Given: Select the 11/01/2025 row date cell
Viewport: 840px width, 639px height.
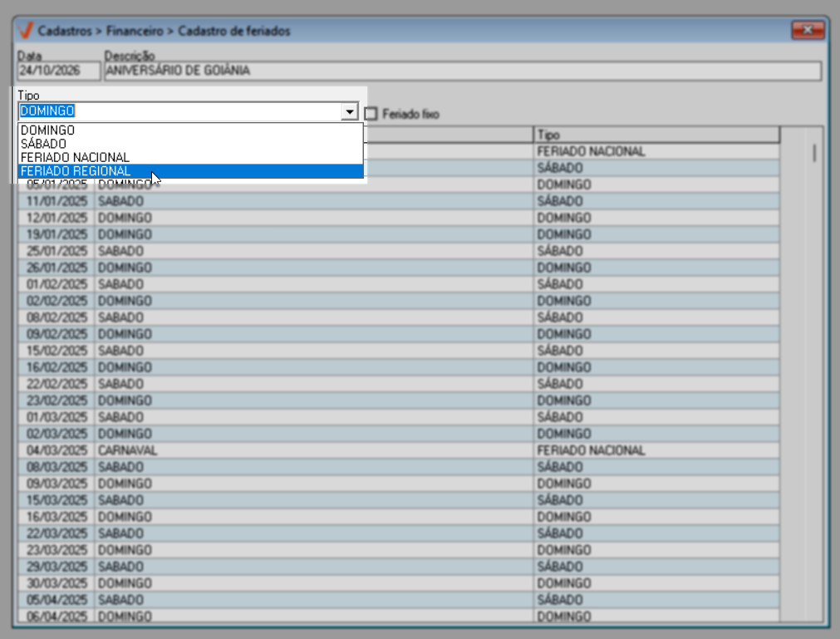Looking at the screenshot, I should (56, 201).
